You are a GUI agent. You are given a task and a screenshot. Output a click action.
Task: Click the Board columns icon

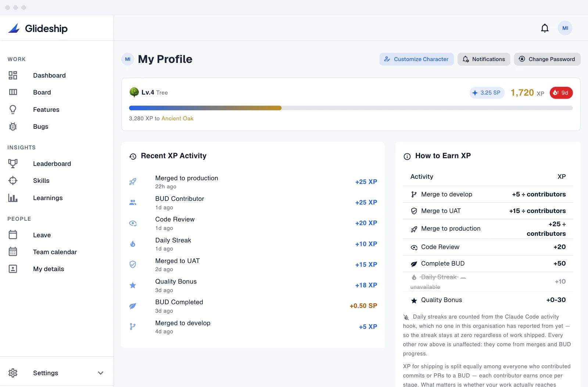pos(13,92)
